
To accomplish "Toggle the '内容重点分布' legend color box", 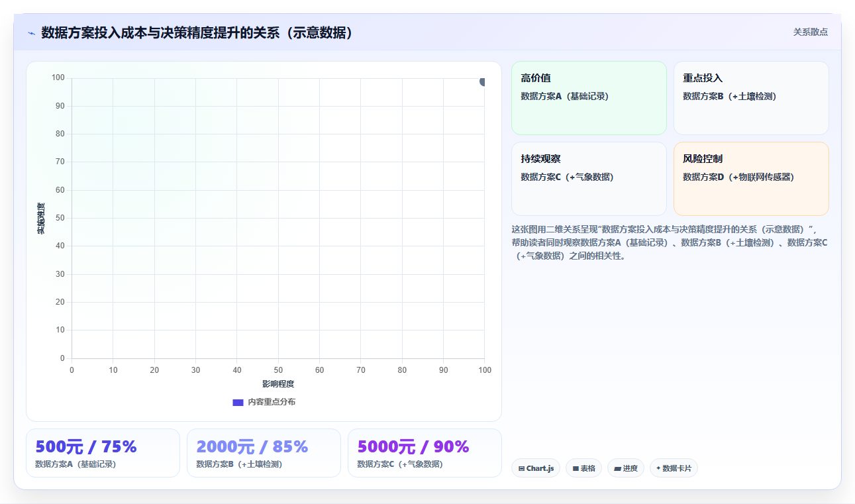I will [238, 402].
